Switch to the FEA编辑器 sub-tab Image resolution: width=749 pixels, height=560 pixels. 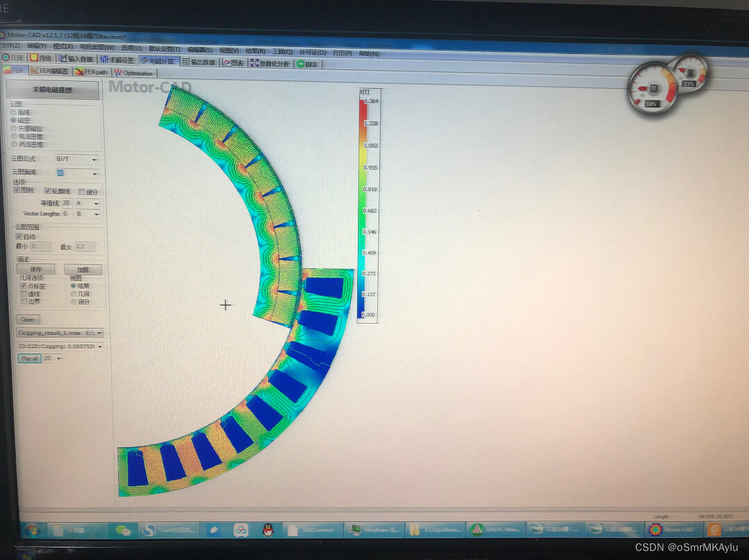(x=49, y=71)
